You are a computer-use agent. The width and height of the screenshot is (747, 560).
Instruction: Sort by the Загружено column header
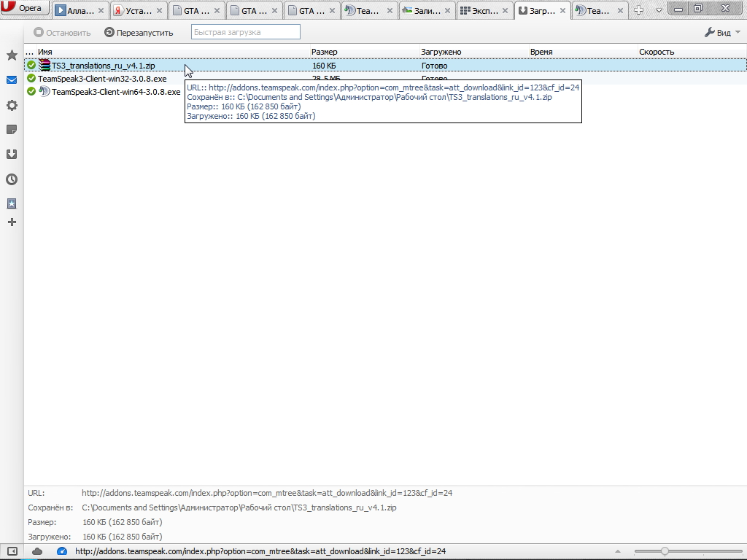pos(474,52)
